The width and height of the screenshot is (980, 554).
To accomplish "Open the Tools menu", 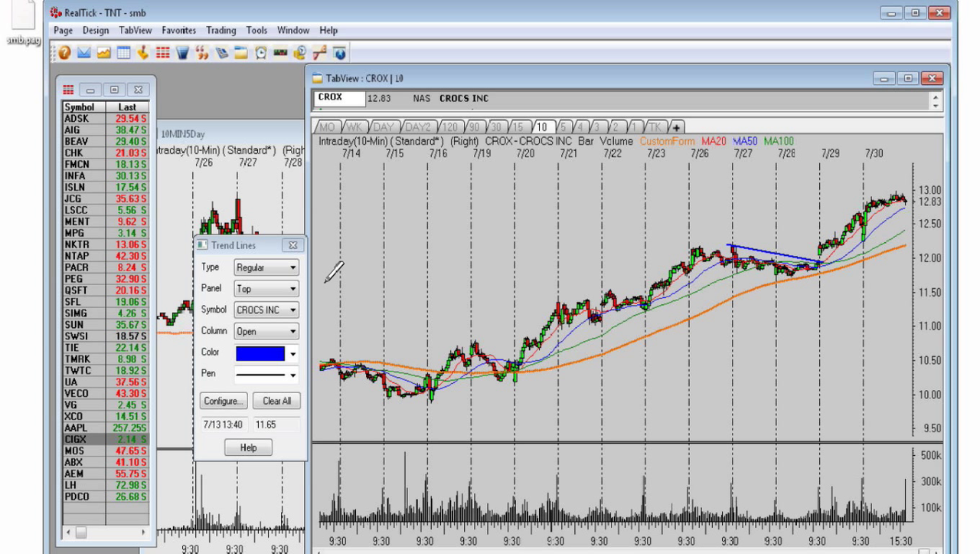I will 256,31.
